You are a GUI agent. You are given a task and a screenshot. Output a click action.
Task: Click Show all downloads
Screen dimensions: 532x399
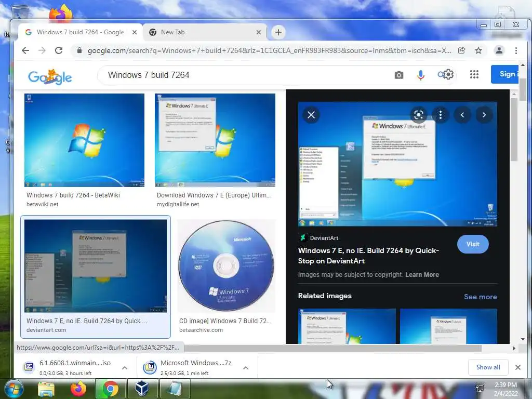pyautogui.click(x=488, y=367)
